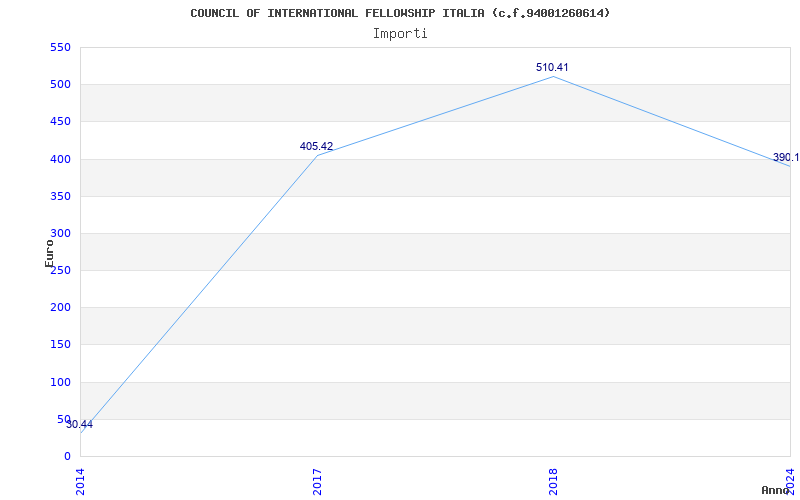800x500 pixels.
Task: Click the 2017 x-axis label
Action: (317, 482)
